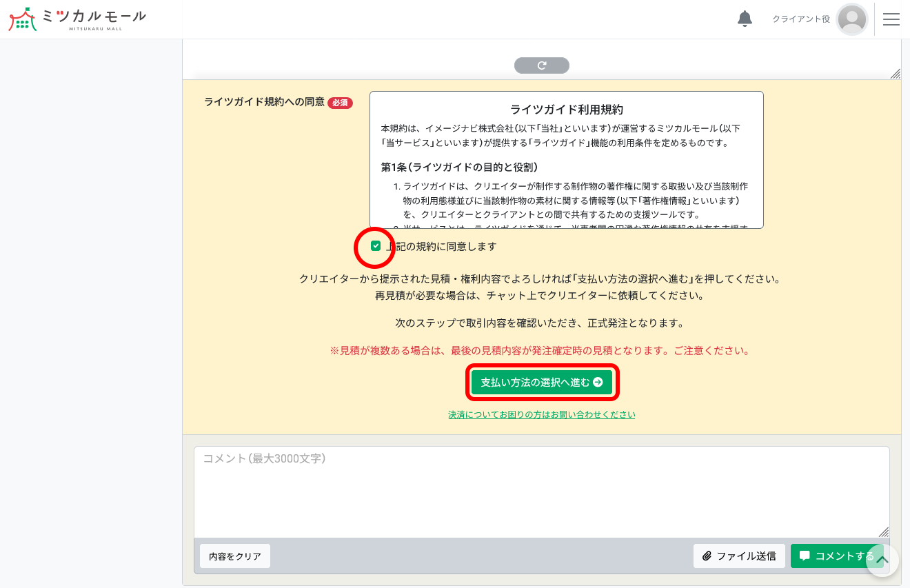Clear the comment with 内容をクリア
This screenshot has width=910, height=588.
pyautogui.click(x=234, y=556)
